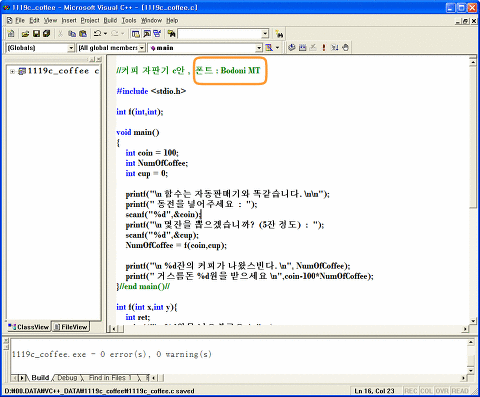Click the output tabs scroll right arrow
Screen dimensions: 480x397
tap(22, 378)
